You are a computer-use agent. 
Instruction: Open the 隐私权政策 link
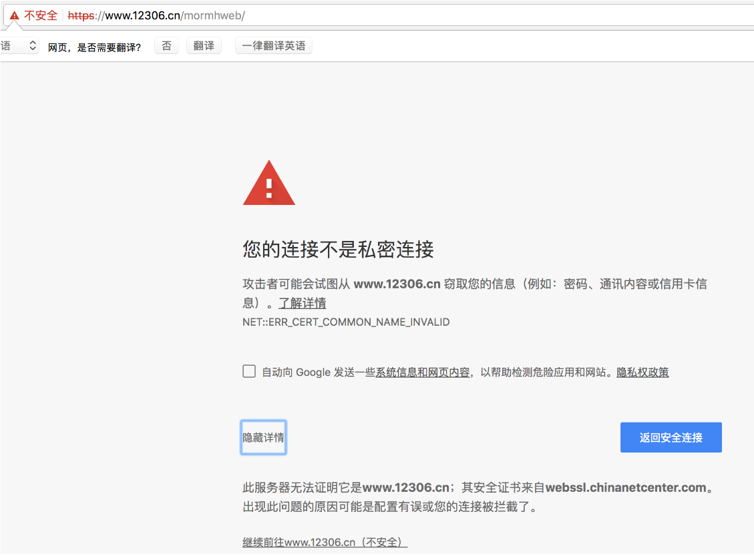coord(642,372)
